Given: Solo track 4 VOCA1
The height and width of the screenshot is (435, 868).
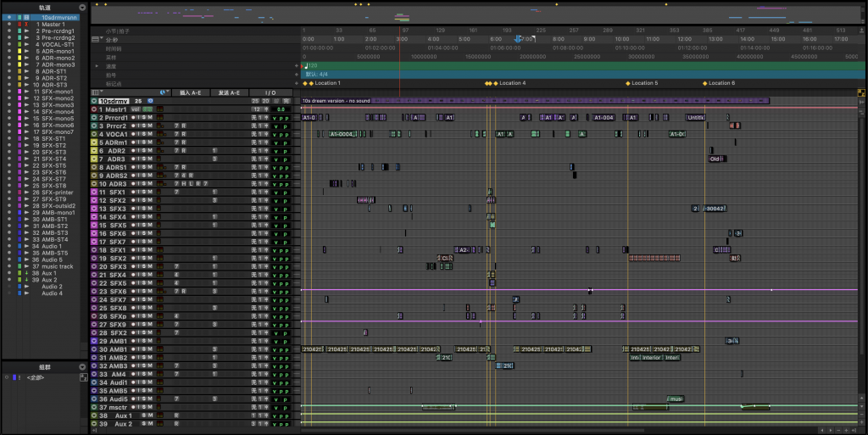Looking at the screenshot, I should point(144,135).
